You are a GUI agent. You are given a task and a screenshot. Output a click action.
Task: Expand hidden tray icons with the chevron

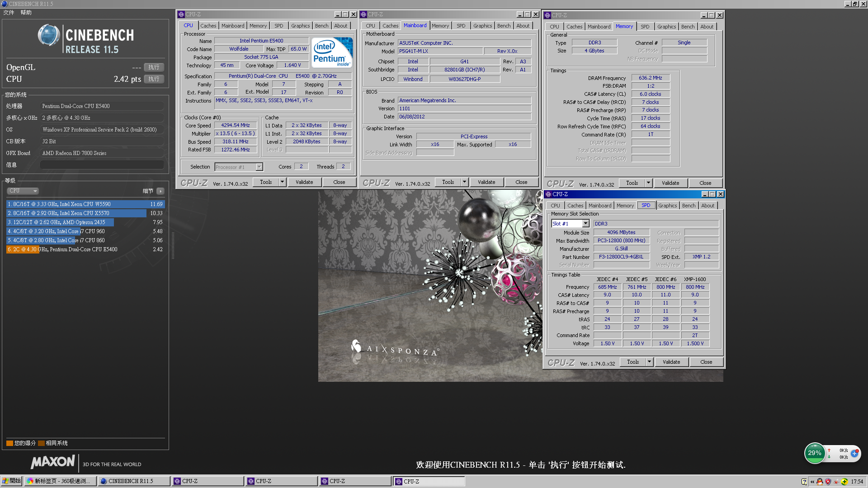(x=812, y=482)
